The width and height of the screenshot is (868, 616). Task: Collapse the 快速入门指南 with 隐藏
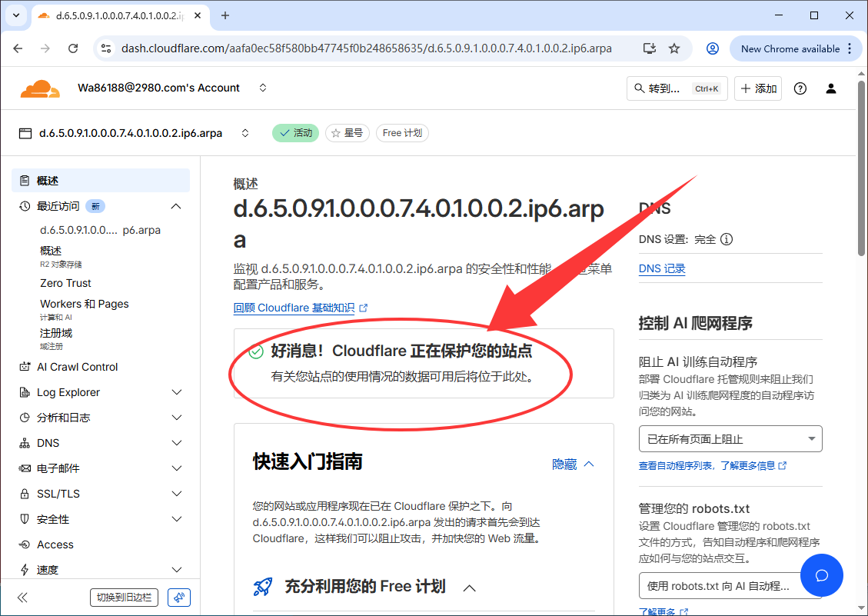(x=573, y=464)
